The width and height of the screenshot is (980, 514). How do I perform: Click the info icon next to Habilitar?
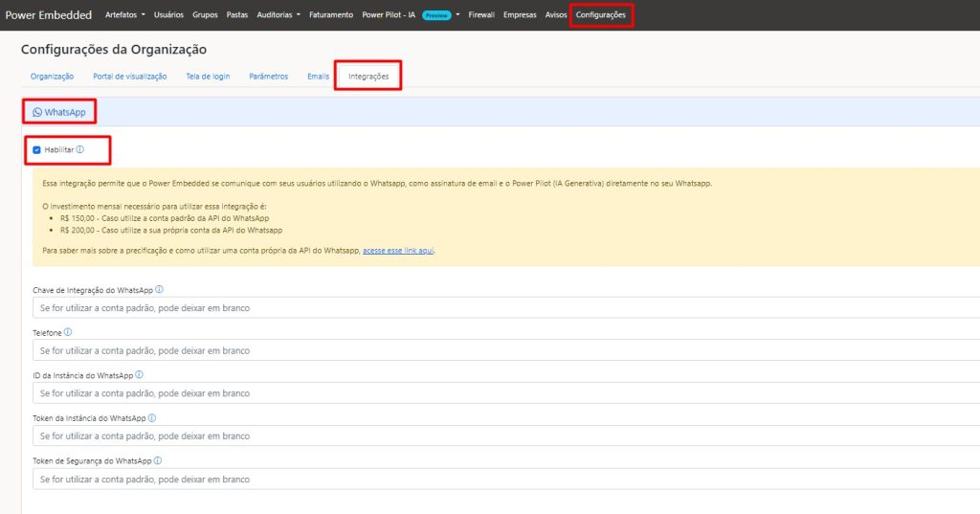[x=80, y=149]
